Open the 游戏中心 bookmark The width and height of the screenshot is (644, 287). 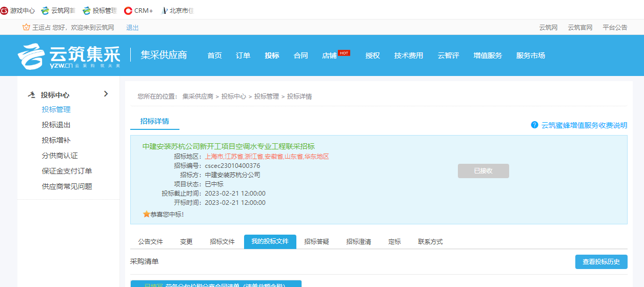(18, 10)
